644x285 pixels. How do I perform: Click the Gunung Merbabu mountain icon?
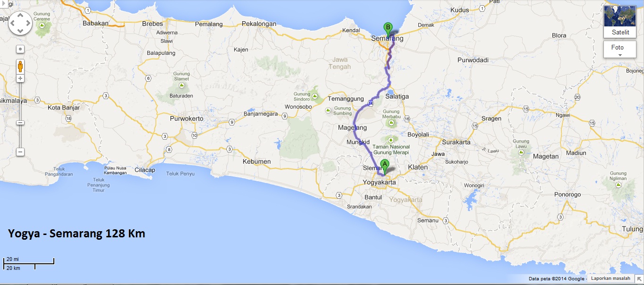pyautogui.click(x=390, y=123)
